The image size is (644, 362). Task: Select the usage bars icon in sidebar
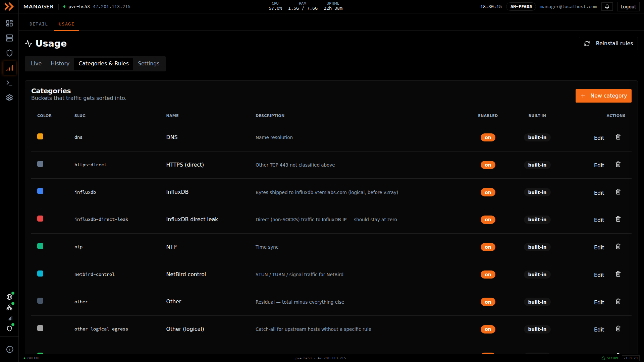click(x=9, y=68)
